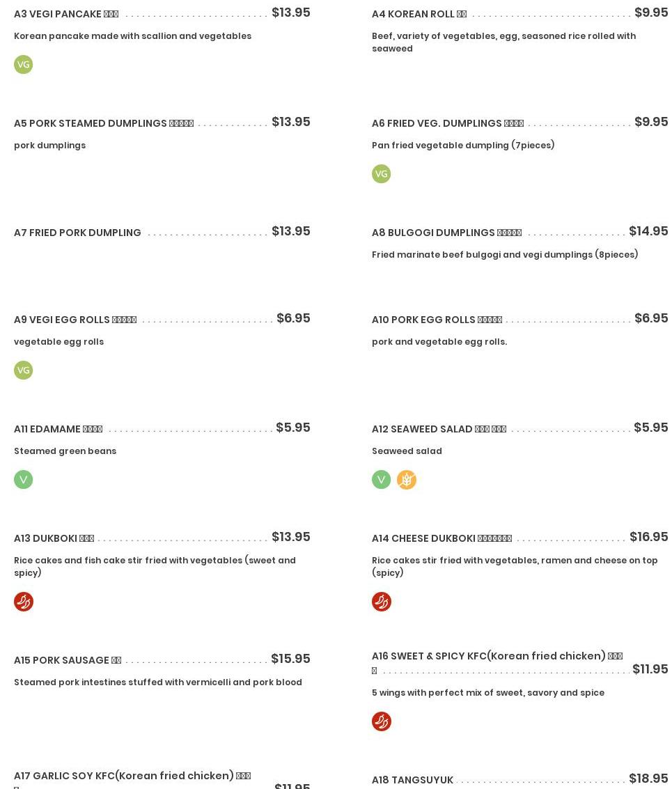Select the A5 Pork Steamed Dumplings item

tap(104, 123)
